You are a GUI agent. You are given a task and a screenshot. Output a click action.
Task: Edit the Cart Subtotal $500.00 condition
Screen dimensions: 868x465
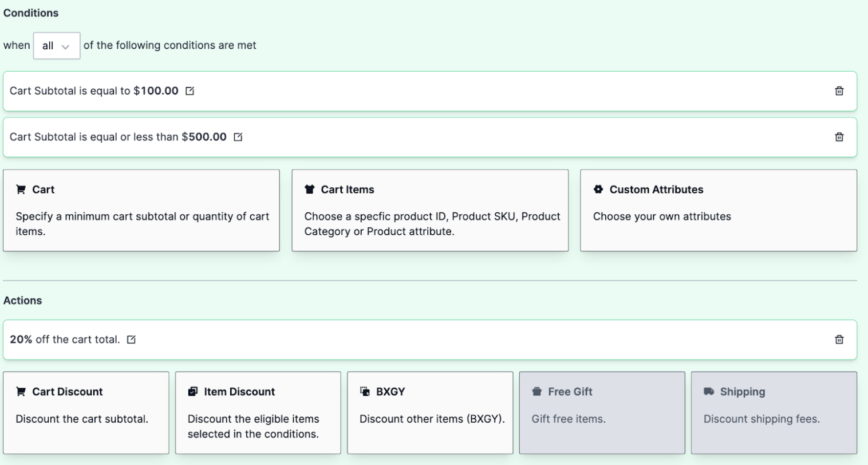[238, 137]
